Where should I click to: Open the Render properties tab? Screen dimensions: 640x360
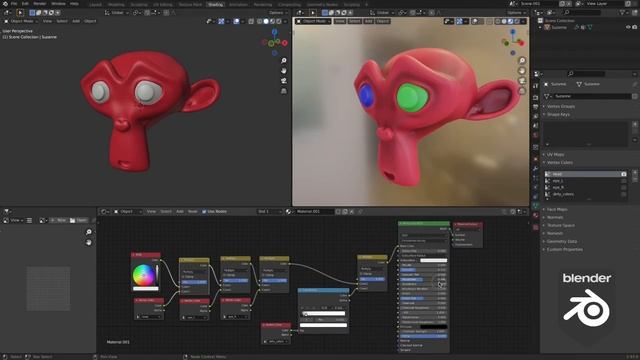pos(536,97)
